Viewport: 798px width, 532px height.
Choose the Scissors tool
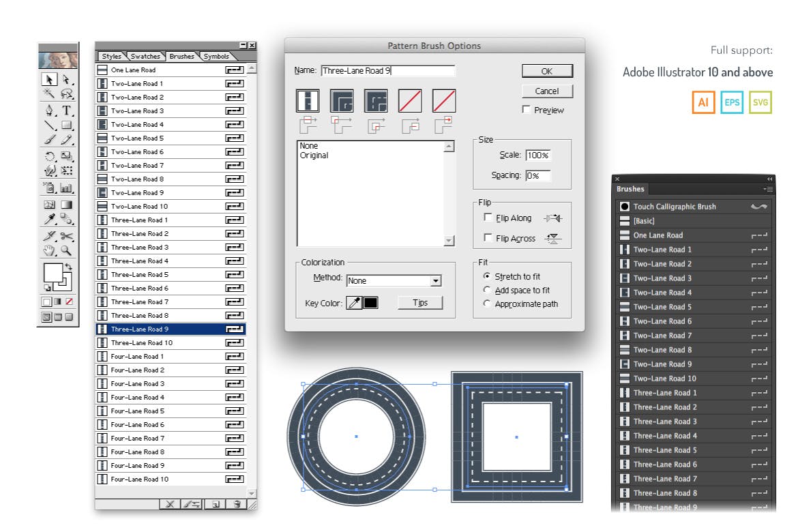click(67, 235)
